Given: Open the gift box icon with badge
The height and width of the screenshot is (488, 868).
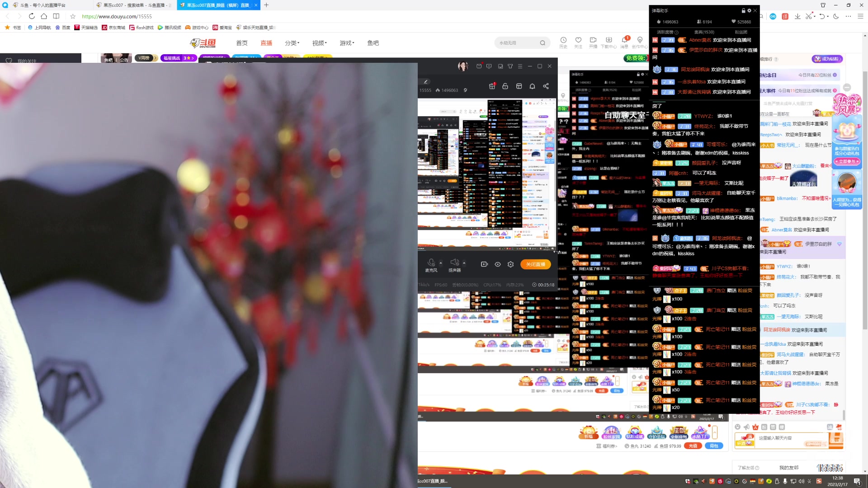Looking at the screenshot, I should pyautogui.click(x=492, y=86).
